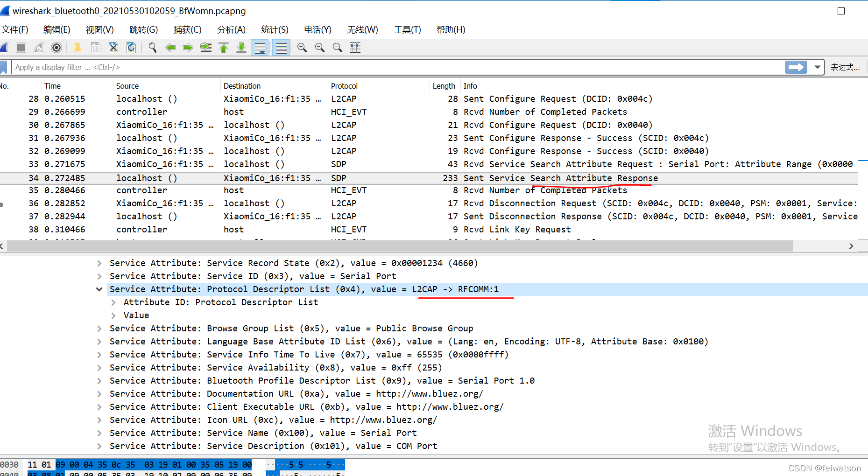Select packet 36 Rcvd Disconnection Request
The width and height of the screenshot is (868, 476).
point(429,203)
